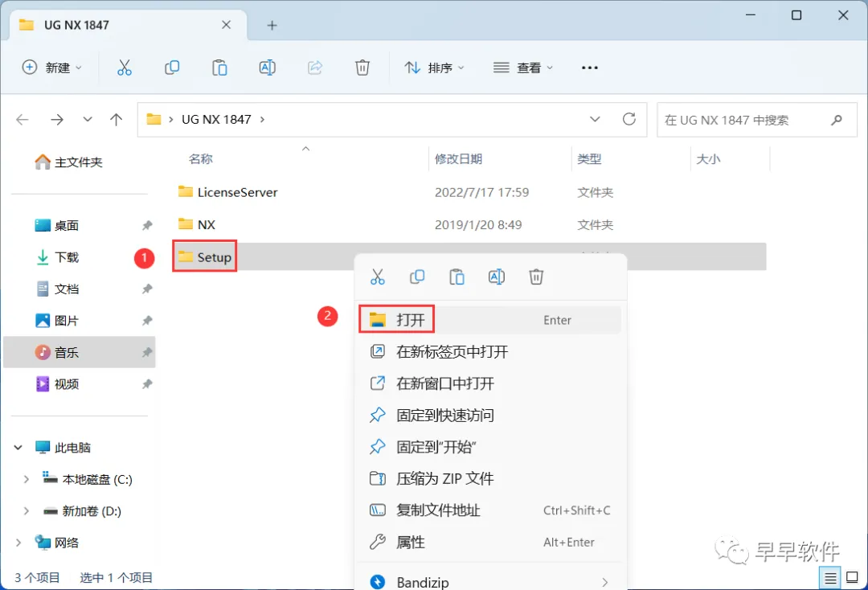Screen dimensions: 868x590
Task: Open the 查看 view dropdown
Action: click(523, 68)
